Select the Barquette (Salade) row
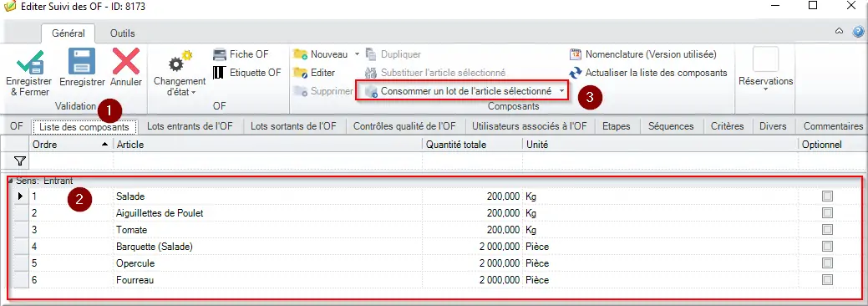Screen dimensions: 868x306 (436, 246)
